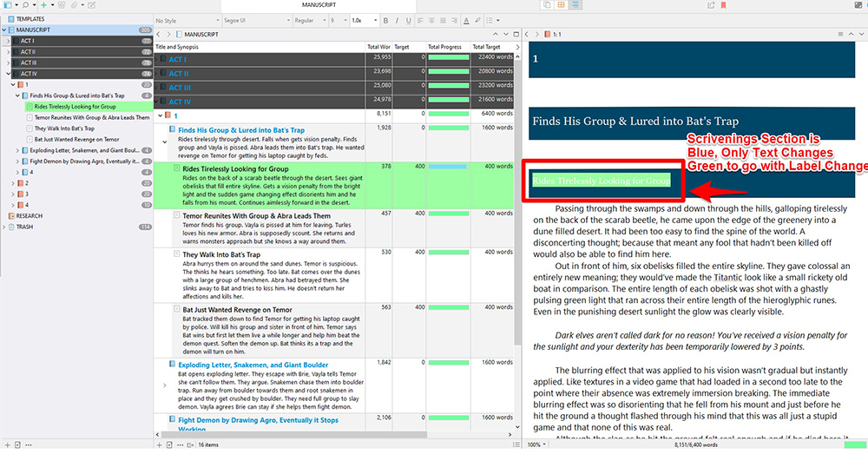Viewport: 868px width, 454px height.
Task: Justify text alignment
Action: pyautogui.click(x=443, y=21)
